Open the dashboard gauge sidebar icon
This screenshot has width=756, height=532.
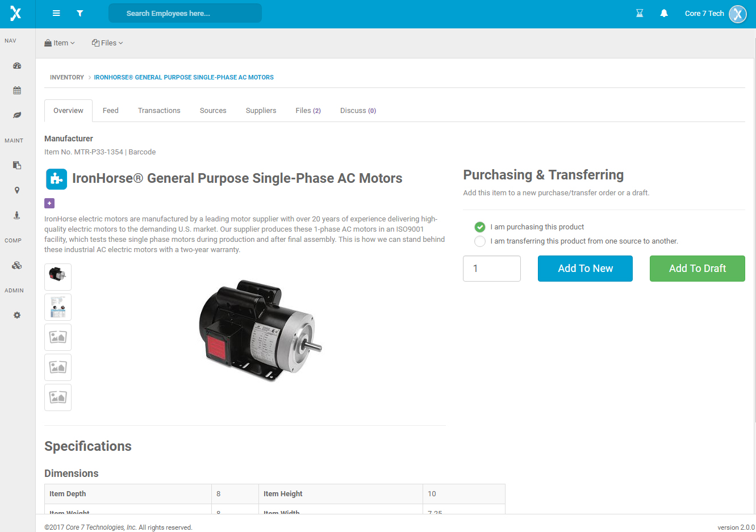17,66
